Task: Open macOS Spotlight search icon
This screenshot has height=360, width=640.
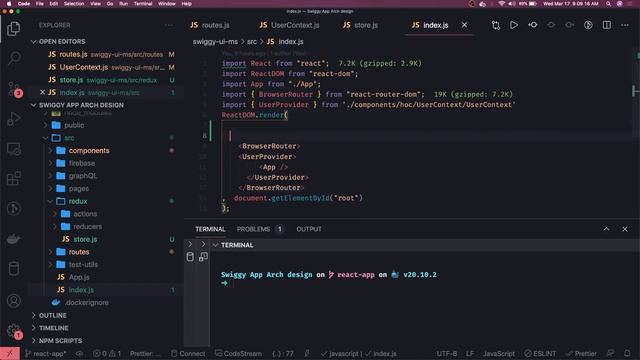Action: tap(609, 4)
